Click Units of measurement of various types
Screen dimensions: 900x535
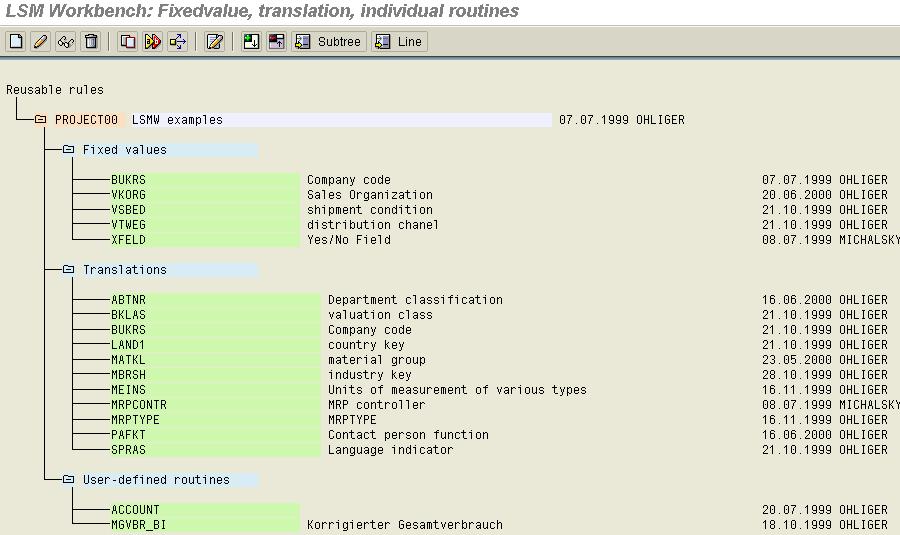pyautogui.click(x=457, y=389)
